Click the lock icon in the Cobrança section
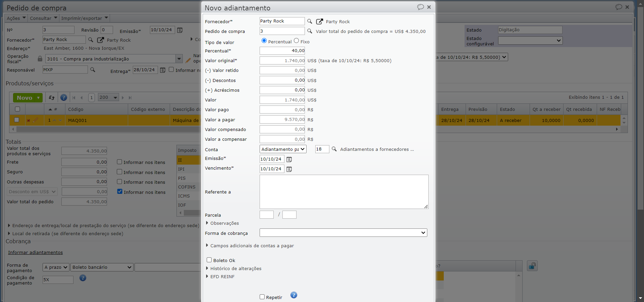 pos(532,266)
